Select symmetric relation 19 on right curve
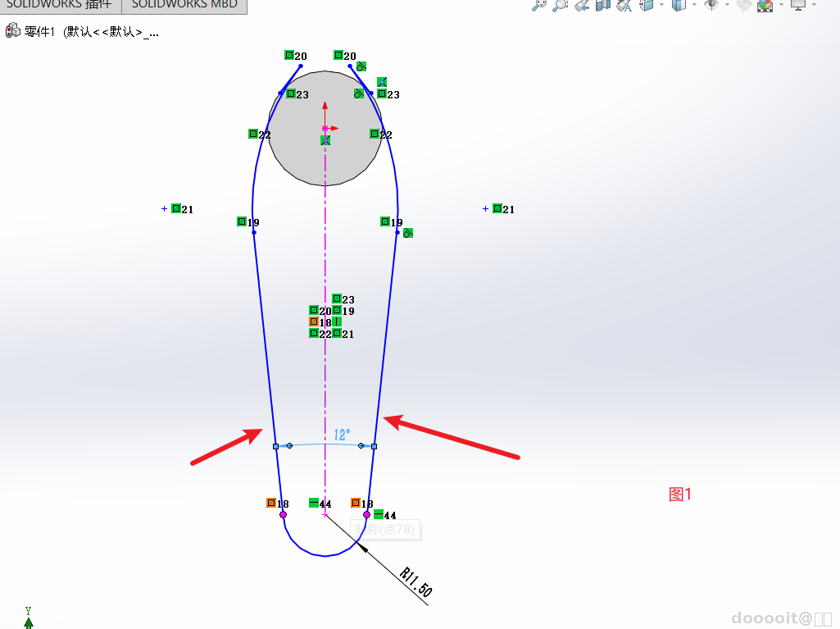 click(385, 221)
